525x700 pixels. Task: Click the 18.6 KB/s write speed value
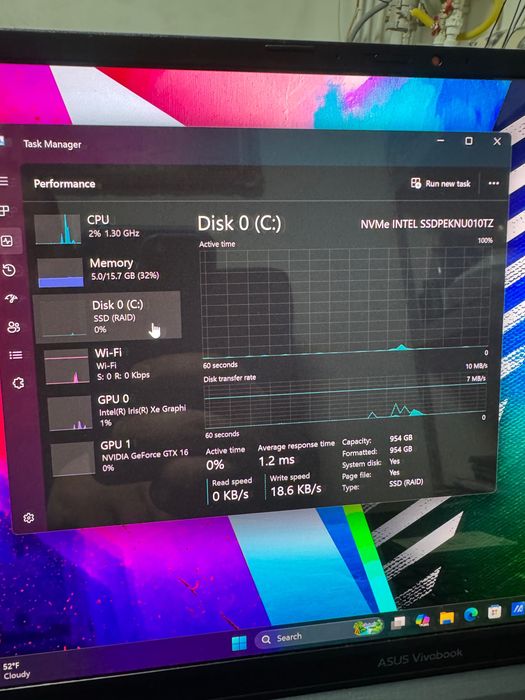pyautogui.click(x=296, y=490)
